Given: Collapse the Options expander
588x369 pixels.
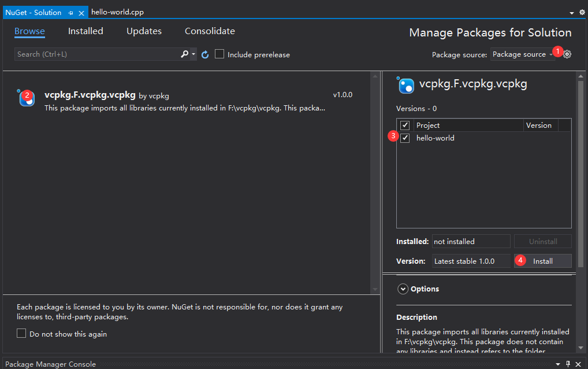Looking at the screenshot, I should [403, 289].
